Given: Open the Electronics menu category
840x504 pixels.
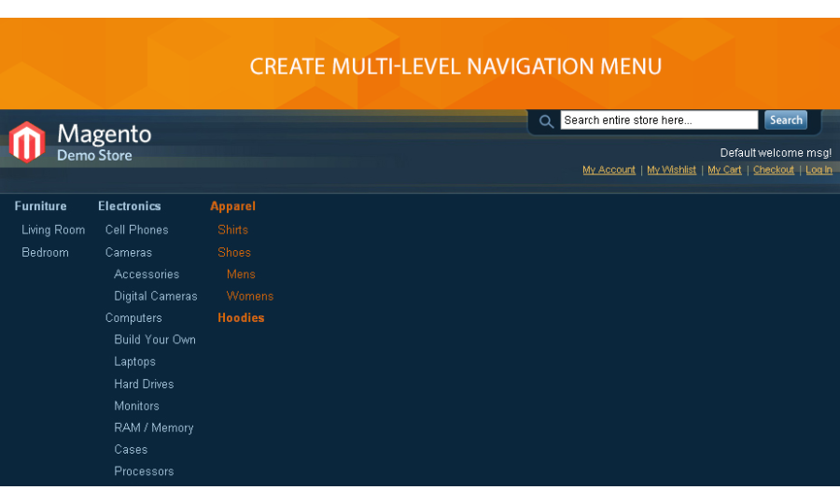Looking at the screenshot, I should point(129,206).
